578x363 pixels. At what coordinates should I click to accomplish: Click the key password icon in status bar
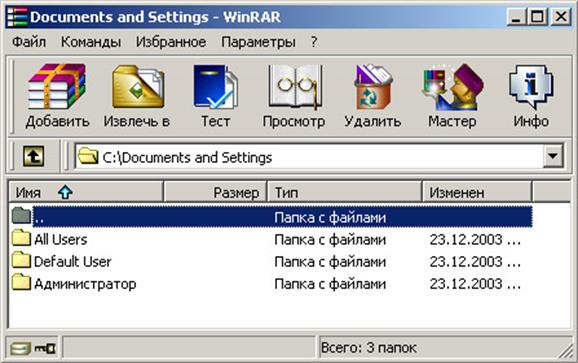coord(45,348)
